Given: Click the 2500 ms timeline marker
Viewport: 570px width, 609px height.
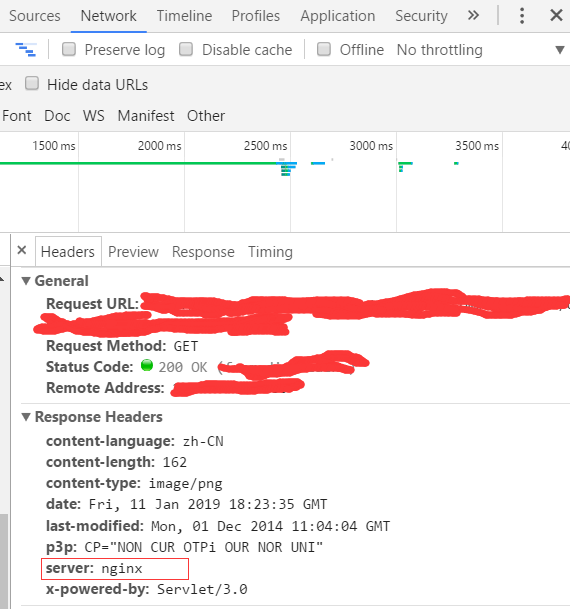Looking at the screenshot, I should pos(265,146).
